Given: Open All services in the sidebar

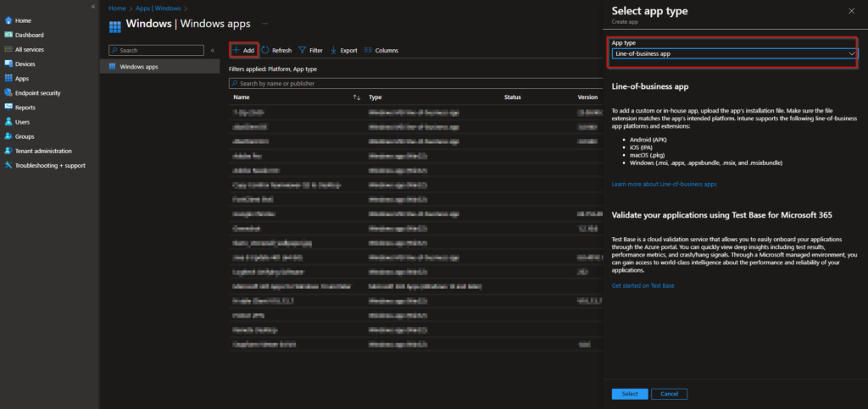Looking at the screenshot, I should click(x=25, y=49).
